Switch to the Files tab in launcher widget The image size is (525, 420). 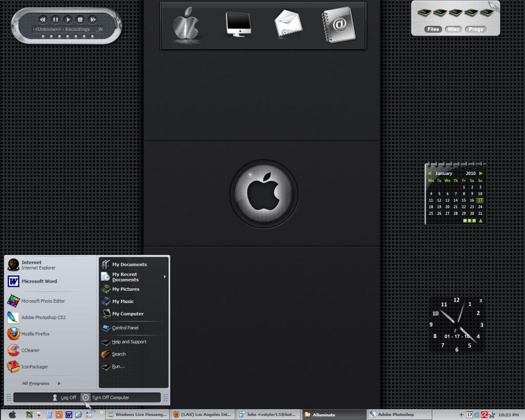[433, 29]
